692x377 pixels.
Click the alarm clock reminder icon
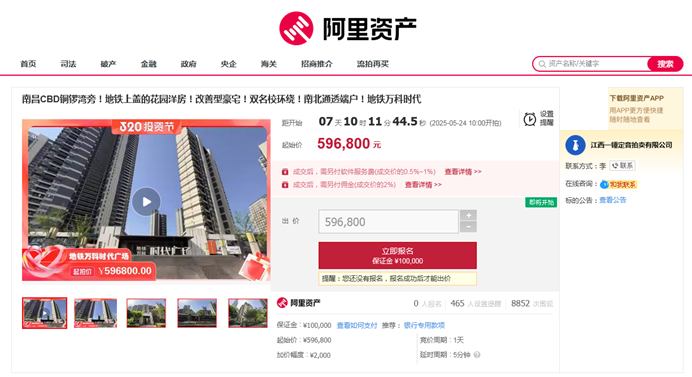click(x=530, y=119)
